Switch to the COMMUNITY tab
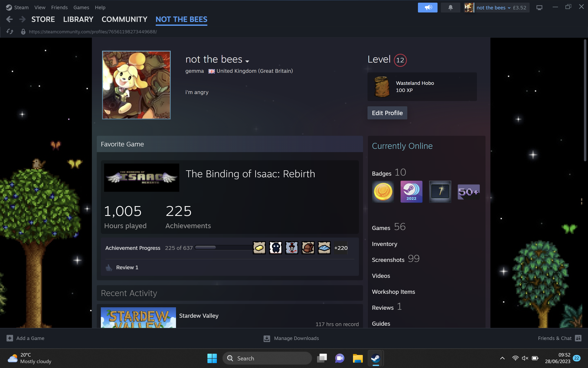 click(124, 19)
